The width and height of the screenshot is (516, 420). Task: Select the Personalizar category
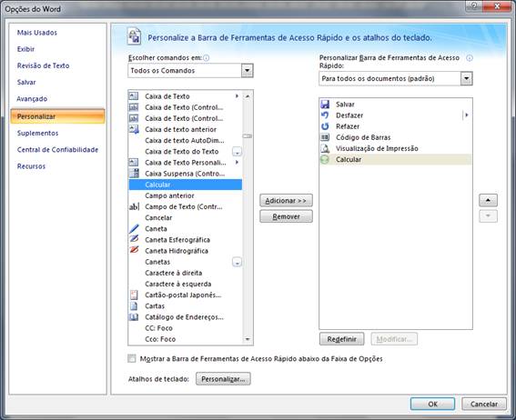(57, 116)
